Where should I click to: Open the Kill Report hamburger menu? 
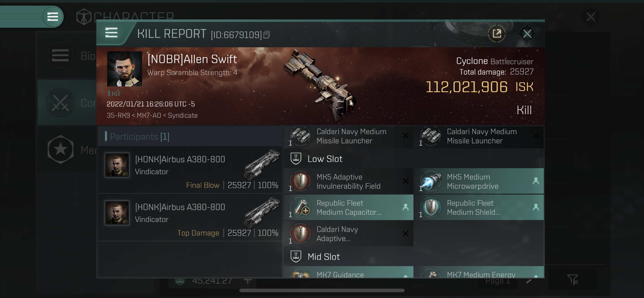[111, 33]
